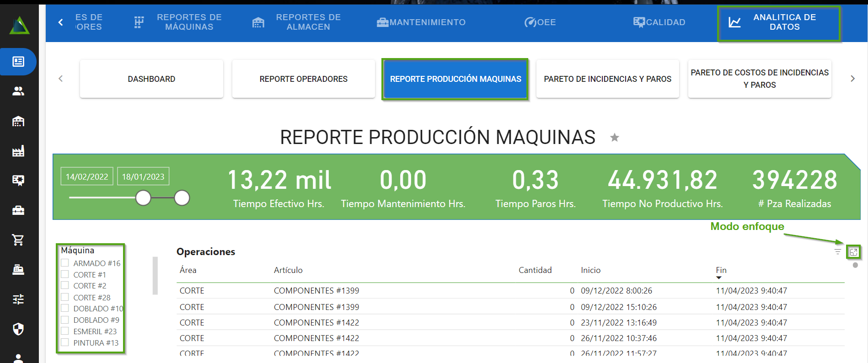Image resolution: width=868 pixels, height=363 pixels.
Task: Switch to the MANTENIMIENTO tab
Action: (421, 22)
